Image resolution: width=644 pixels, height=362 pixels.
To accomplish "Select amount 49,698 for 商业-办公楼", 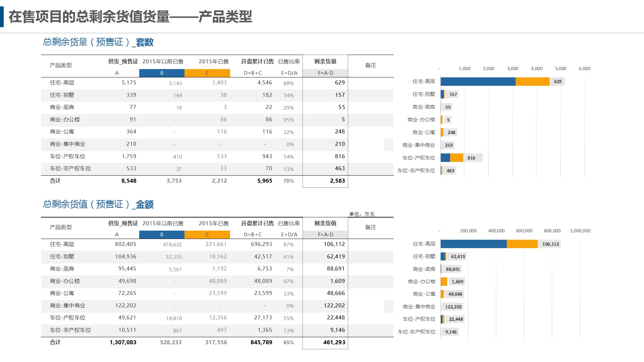I will [127, 281].
